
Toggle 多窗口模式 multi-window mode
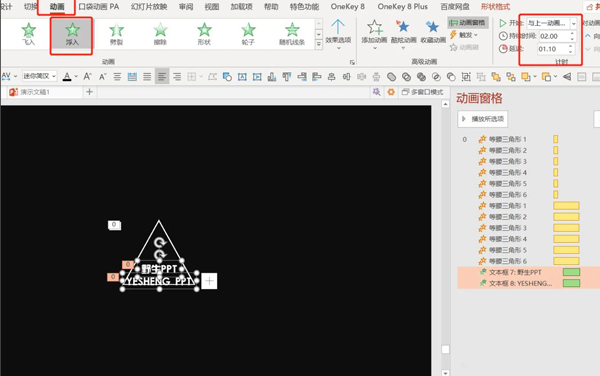pos(422,92)
